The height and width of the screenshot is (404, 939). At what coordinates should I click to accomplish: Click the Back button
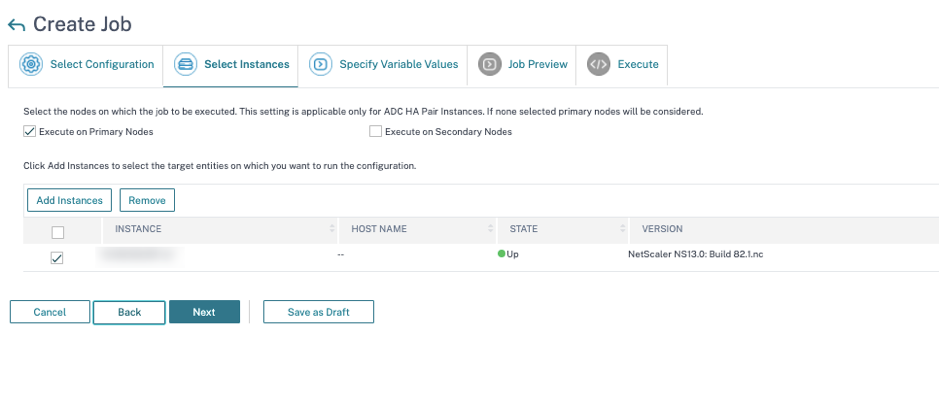click(x=129, y=312)
